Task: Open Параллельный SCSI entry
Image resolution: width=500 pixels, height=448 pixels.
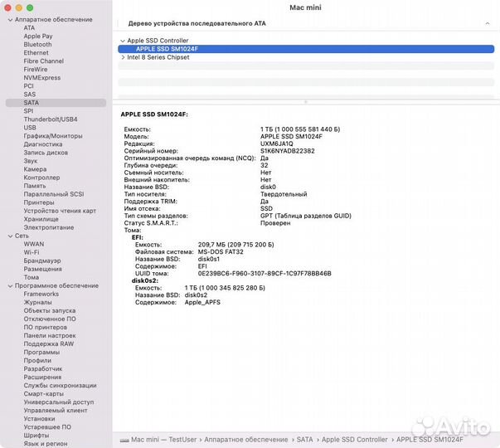Action: (54, 194)
